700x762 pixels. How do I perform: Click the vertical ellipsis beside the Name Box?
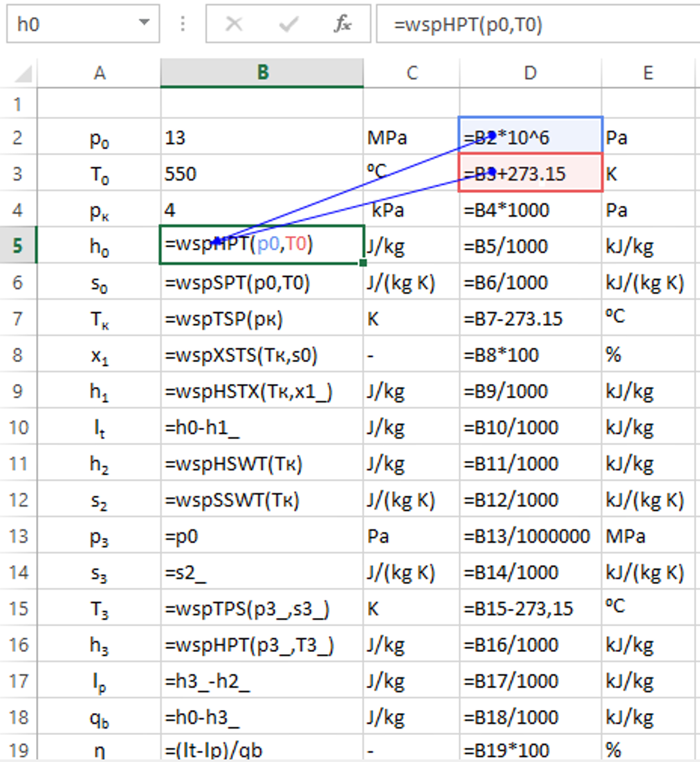(x=182, y=24)
